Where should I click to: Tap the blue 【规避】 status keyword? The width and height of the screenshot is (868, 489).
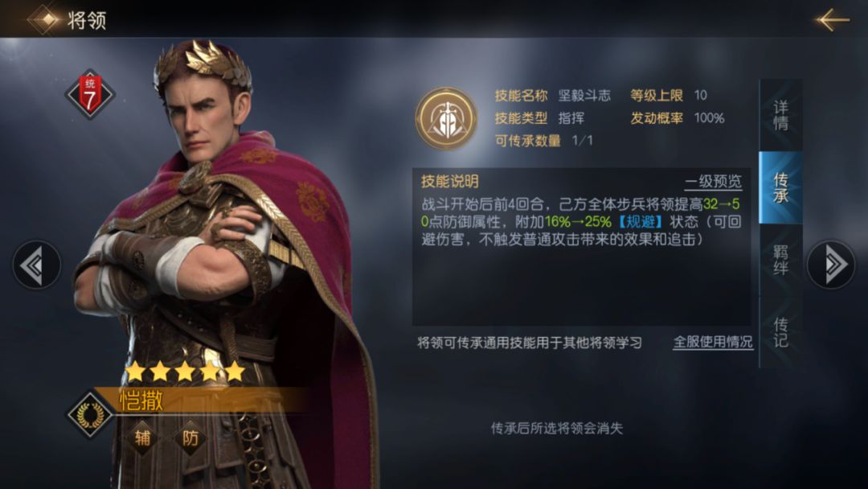coord(641,222)
